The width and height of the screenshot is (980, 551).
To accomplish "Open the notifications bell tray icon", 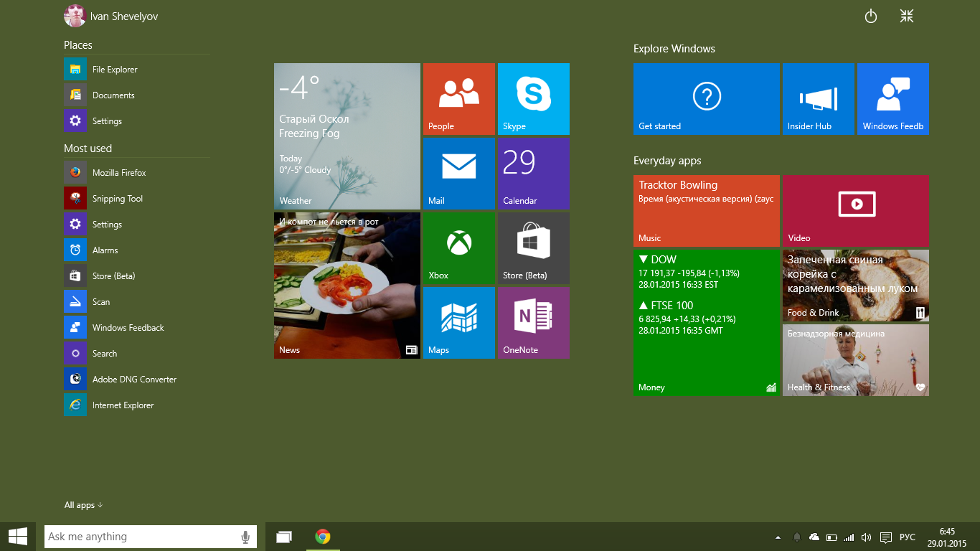I will 796,537.
